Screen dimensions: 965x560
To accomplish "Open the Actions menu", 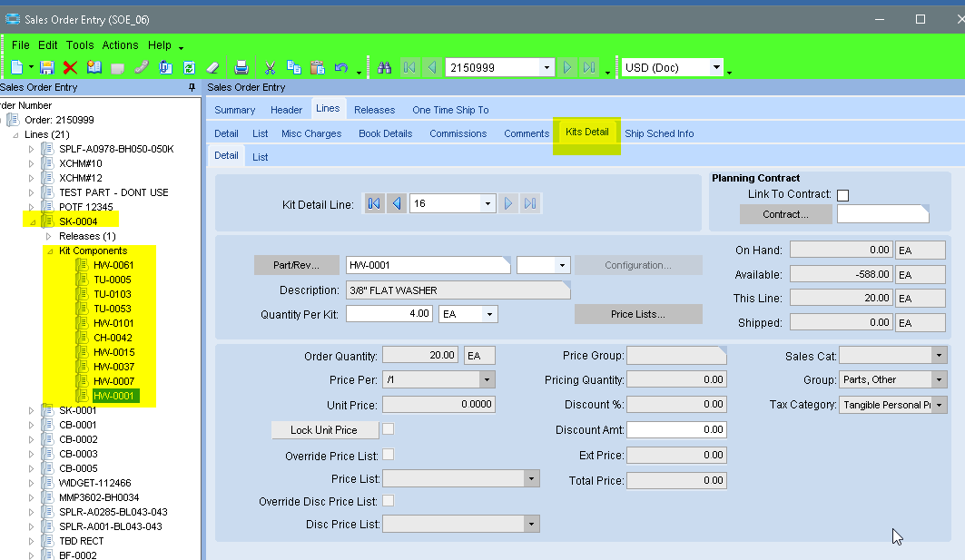I will 120,45.
